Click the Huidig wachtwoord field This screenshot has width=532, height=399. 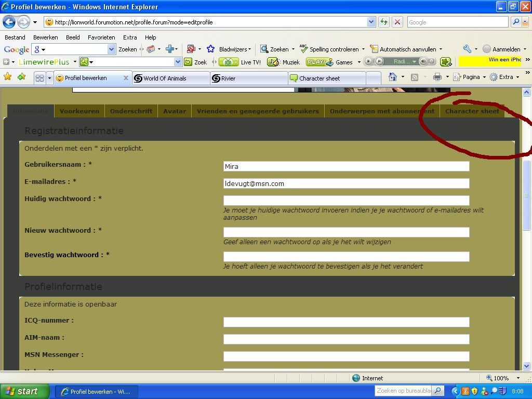point(346,201)
